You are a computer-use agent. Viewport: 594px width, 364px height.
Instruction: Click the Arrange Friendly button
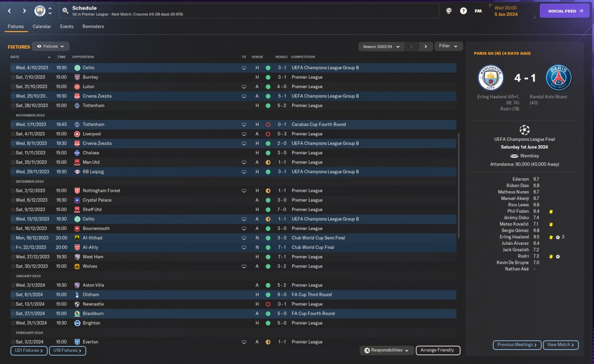pos(438,351)
